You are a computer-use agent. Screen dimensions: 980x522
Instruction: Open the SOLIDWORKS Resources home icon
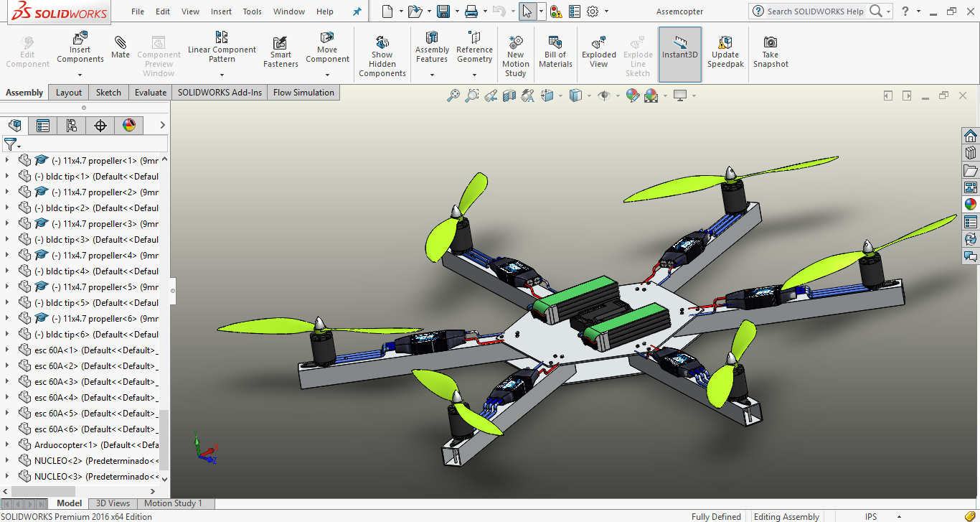(x=971, y=136)
